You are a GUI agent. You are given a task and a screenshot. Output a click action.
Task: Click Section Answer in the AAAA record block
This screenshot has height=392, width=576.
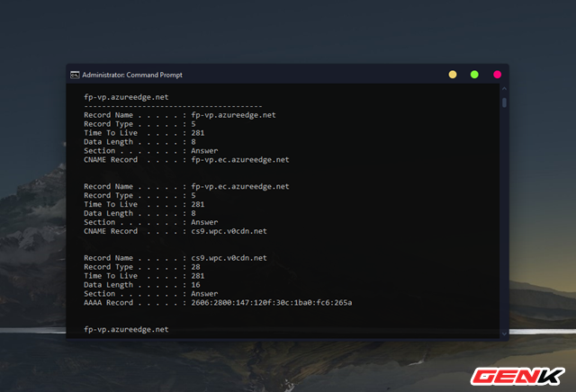(204, 294)
